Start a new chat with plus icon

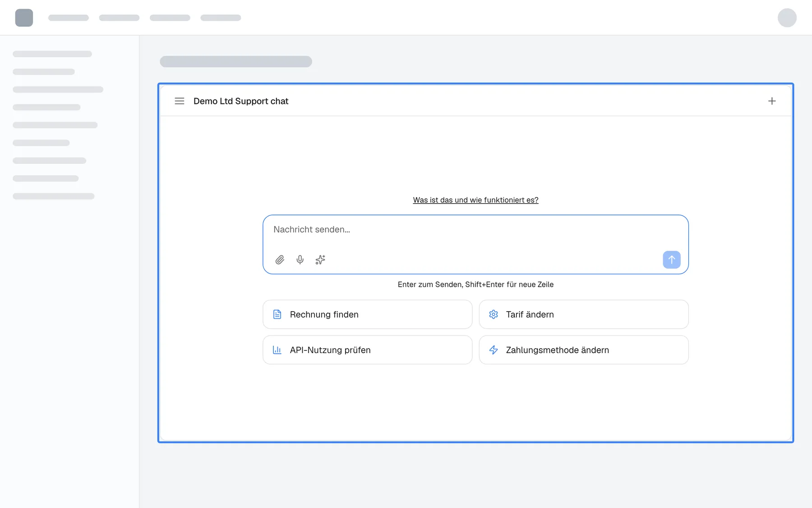pyautogui.click(x=772, y=101)
